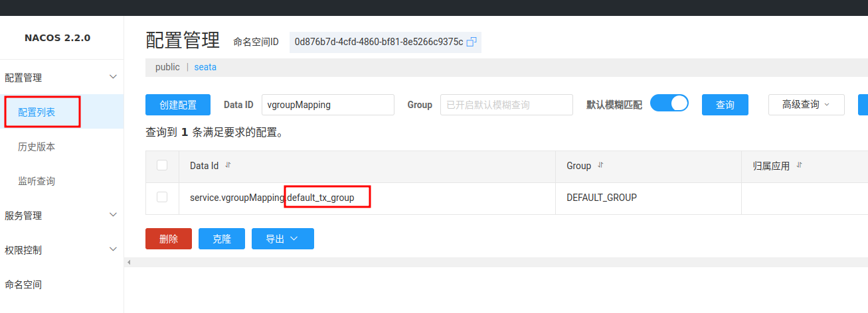
Task: Click the 创建配置 button
Action: point(178,105)
